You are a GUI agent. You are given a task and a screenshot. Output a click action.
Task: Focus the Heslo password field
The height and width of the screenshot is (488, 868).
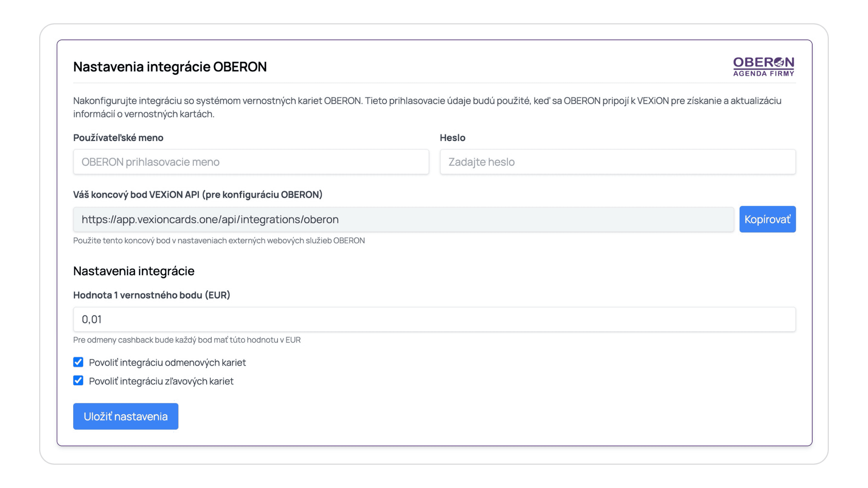coord(618,162)
